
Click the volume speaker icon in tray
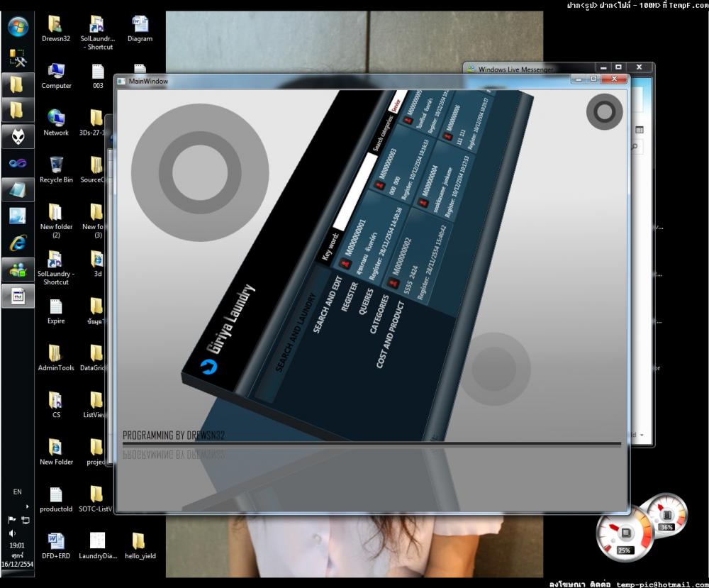pos(12,533)
